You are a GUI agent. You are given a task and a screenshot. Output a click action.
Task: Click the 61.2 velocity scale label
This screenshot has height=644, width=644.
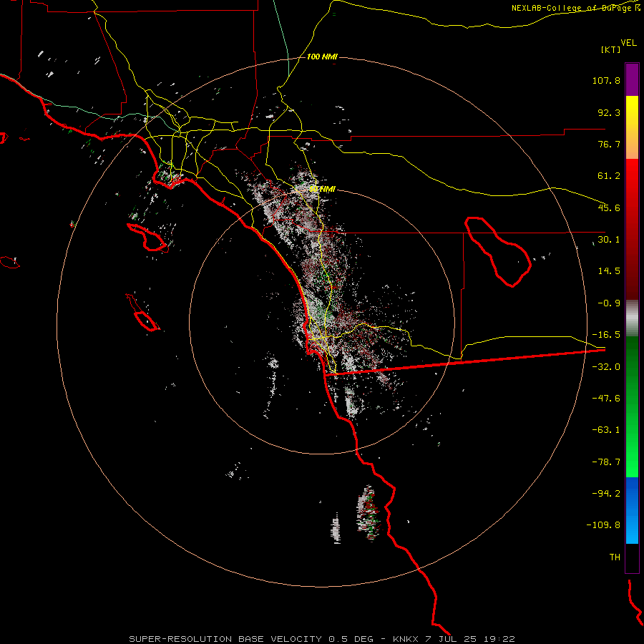click(x=609, y=176)
